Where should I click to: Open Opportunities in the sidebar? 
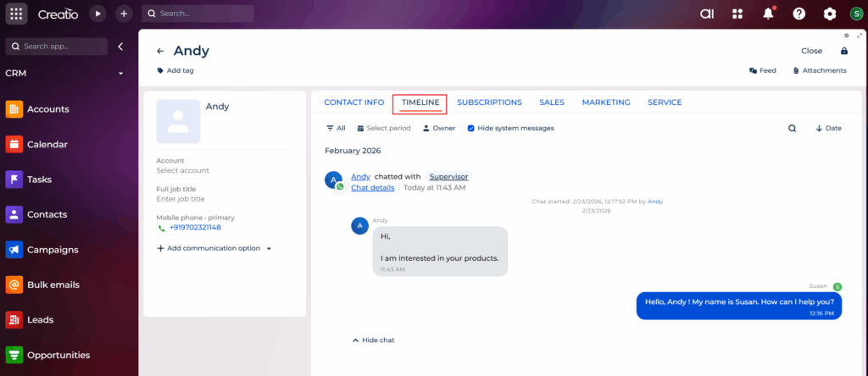tap(58, 355)
